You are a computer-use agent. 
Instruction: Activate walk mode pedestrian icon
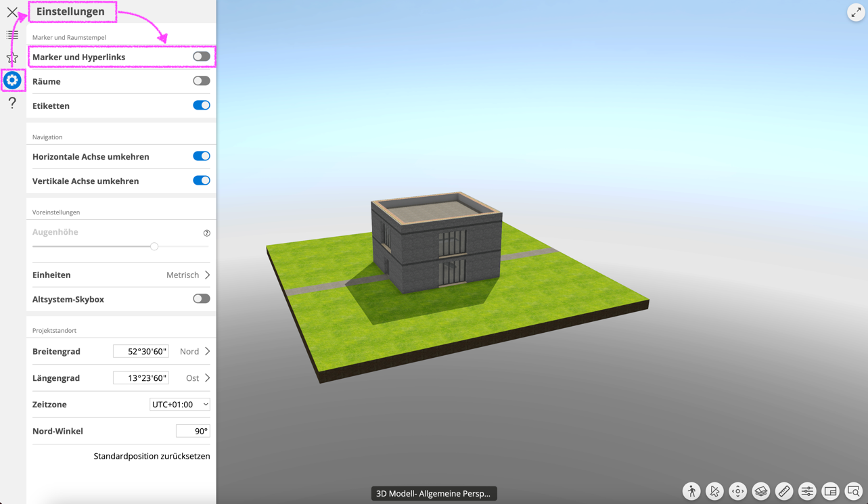point(691,491)
